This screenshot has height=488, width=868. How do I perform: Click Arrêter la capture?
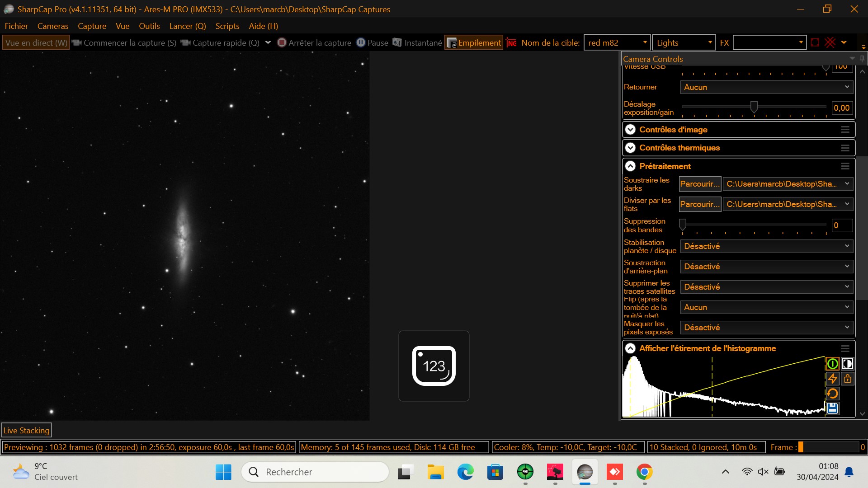pos(314,42)
